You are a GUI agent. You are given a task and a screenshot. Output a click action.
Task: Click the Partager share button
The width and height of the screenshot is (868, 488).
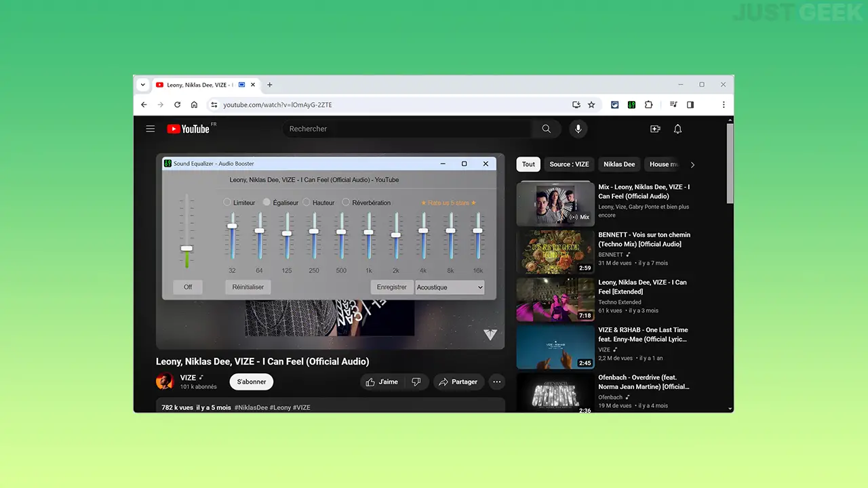pyautogui.click(x=458, y=382)
